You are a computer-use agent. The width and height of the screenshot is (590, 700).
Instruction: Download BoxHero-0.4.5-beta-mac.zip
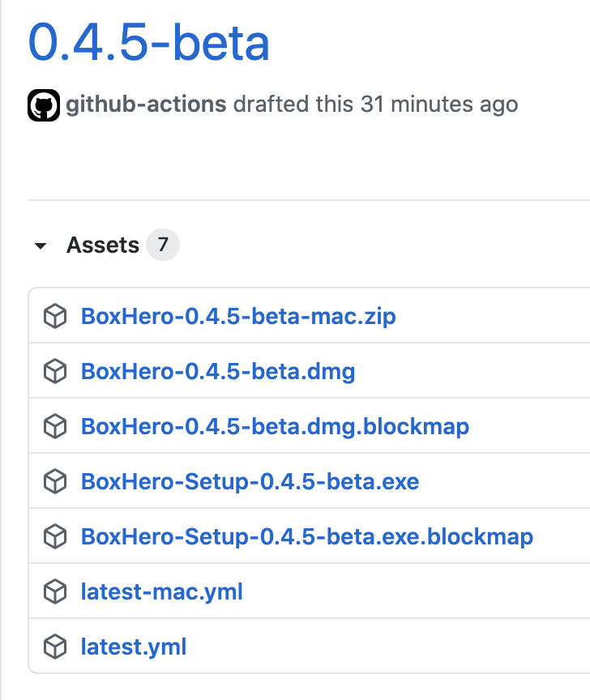238,316
